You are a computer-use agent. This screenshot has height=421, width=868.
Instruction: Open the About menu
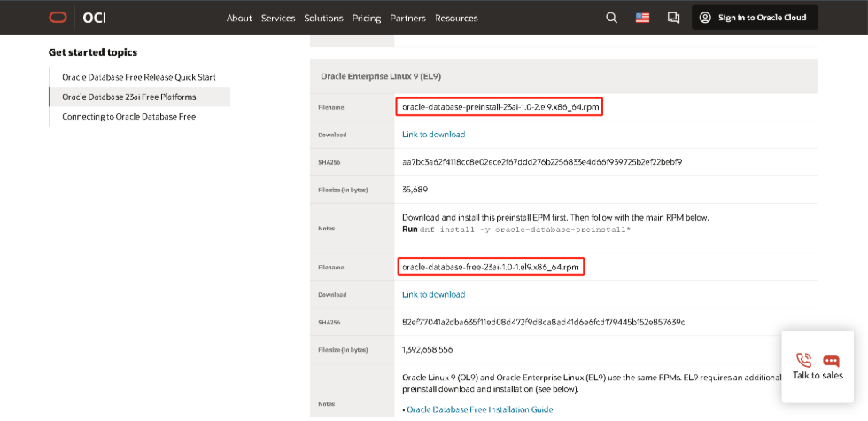[239, 19]
